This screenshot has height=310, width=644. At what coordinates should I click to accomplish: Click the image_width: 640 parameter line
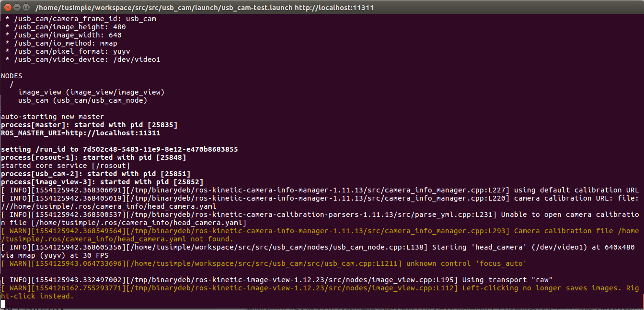[x=63, y=35]
